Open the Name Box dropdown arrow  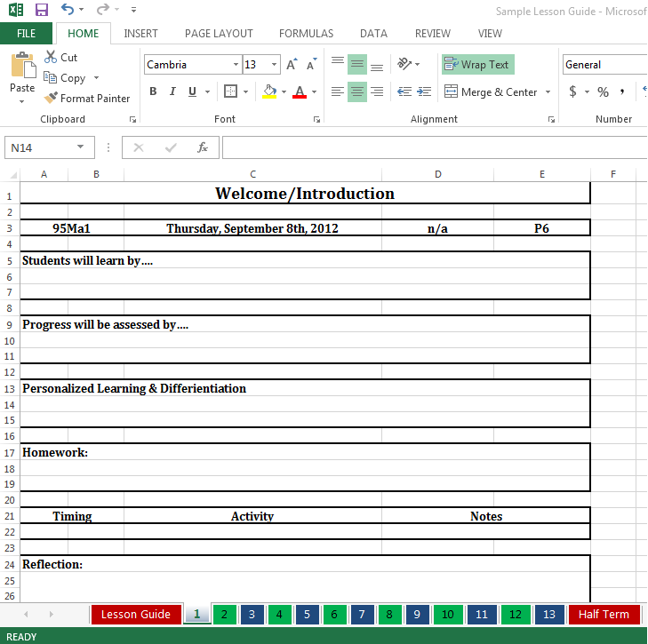point(80,147)
